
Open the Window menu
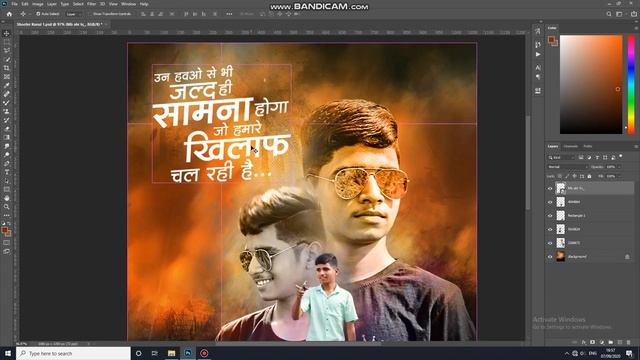pos(128,4)
